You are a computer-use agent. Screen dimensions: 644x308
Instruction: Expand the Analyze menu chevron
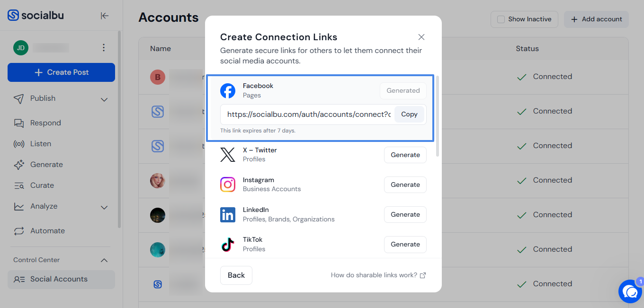click(105, 207)
